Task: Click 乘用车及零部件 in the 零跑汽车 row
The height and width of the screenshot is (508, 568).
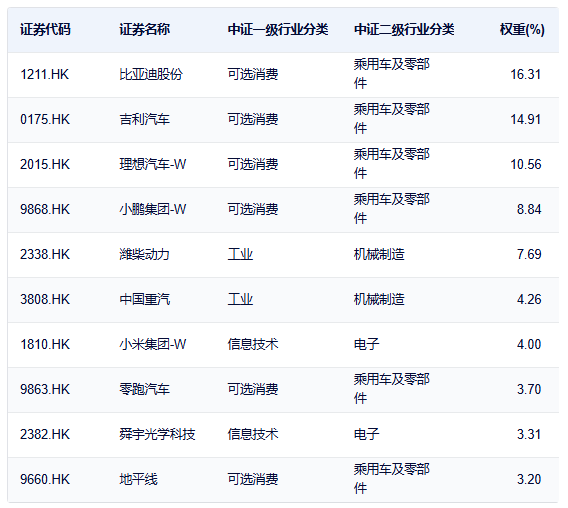Action: tap(392, 389)
